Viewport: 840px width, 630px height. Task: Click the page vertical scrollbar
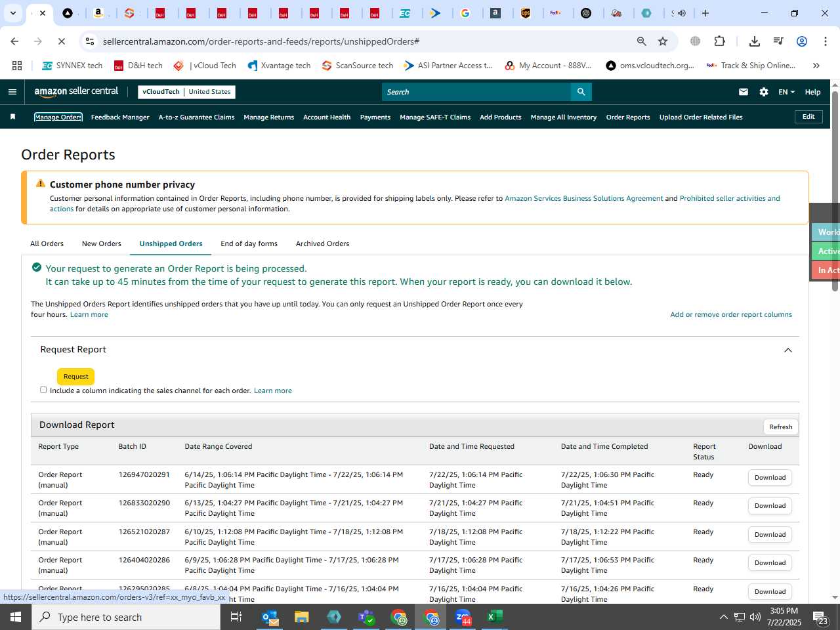tap(835, 190)
